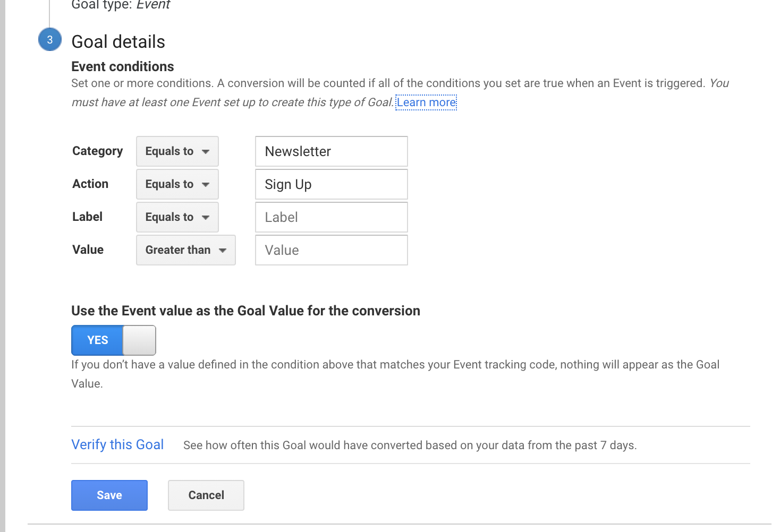Open the Learn more link

pyautogui.click(x=426, y=102)
